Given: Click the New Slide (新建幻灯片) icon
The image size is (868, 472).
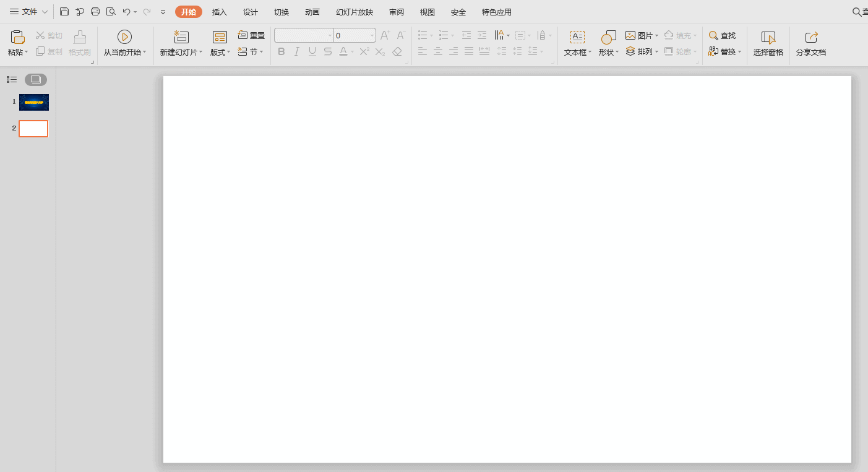Looking at the screenshot, I should [181, 37].
